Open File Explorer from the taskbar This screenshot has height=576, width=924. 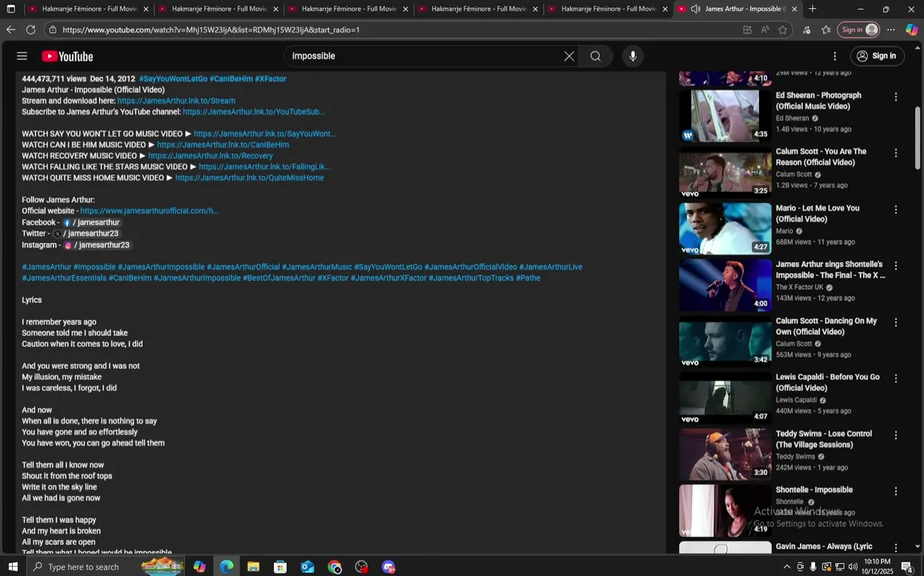pyautogui.click(x=253, y=567)
